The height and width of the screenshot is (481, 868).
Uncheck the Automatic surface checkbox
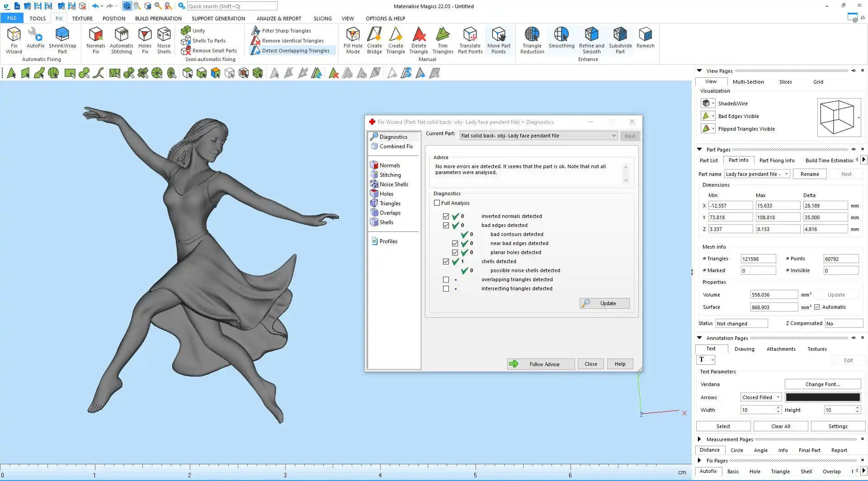click(817, 307)
